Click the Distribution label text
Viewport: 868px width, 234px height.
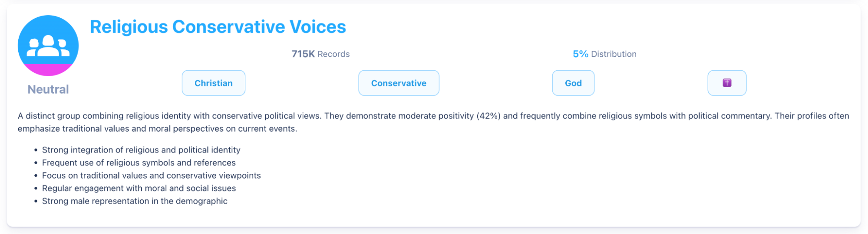(614, 54)
